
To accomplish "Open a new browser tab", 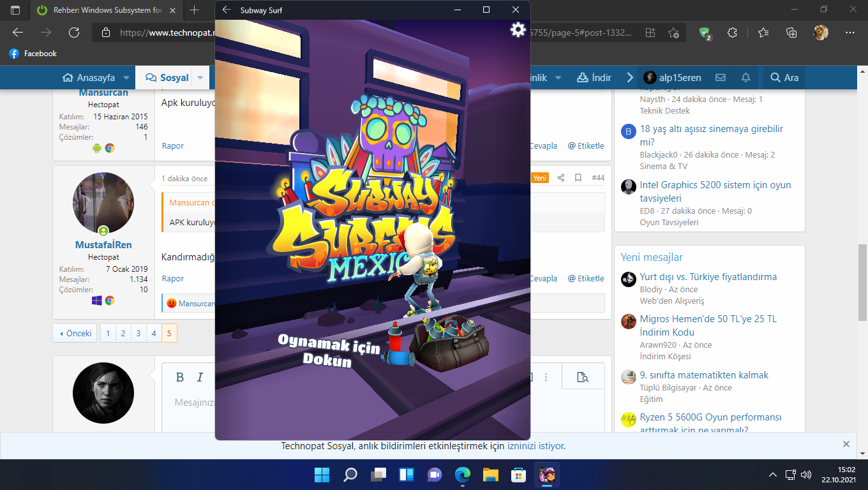I will pos(195,10).
